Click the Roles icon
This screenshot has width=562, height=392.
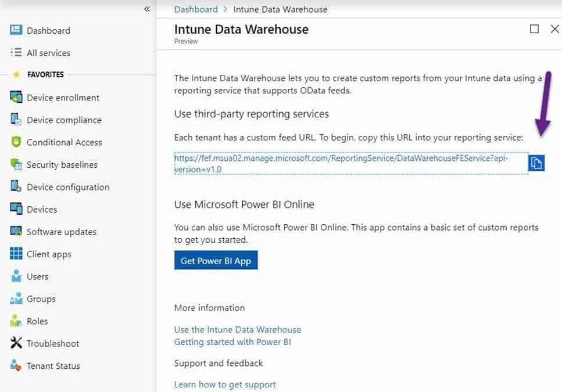16,321
